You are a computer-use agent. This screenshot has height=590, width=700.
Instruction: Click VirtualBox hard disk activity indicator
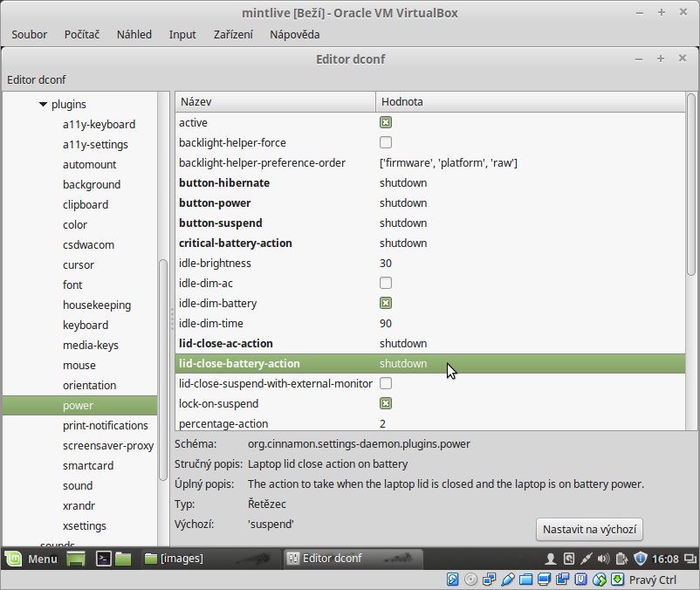[x=452, y=580]
